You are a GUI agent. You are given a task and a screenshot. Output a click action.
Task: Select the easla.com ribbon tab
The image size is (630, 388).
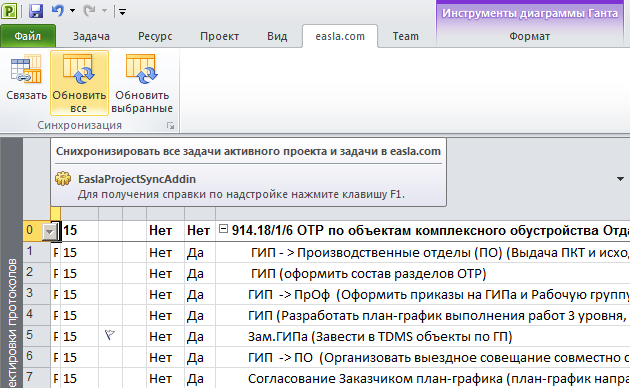pyautogui.click(x=340, y=36)
